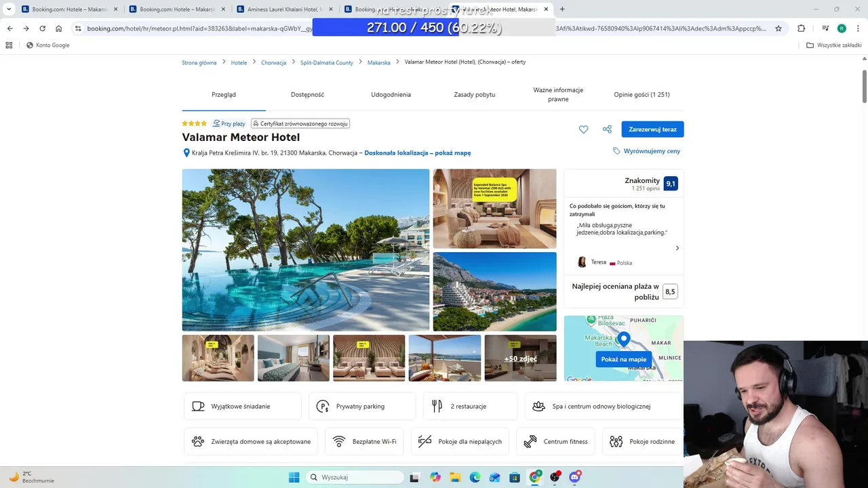Open Split-Dalmatia County breadcrumb link

(x=327, y=62)
